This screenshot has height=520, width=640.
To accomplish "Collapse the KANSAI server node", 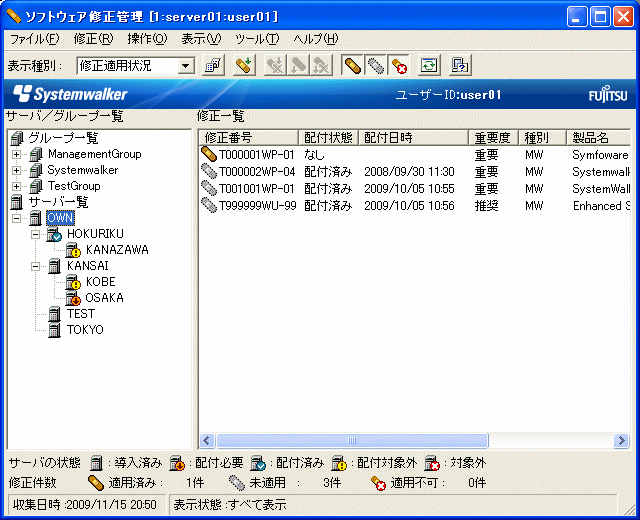I will click(36, 266).
